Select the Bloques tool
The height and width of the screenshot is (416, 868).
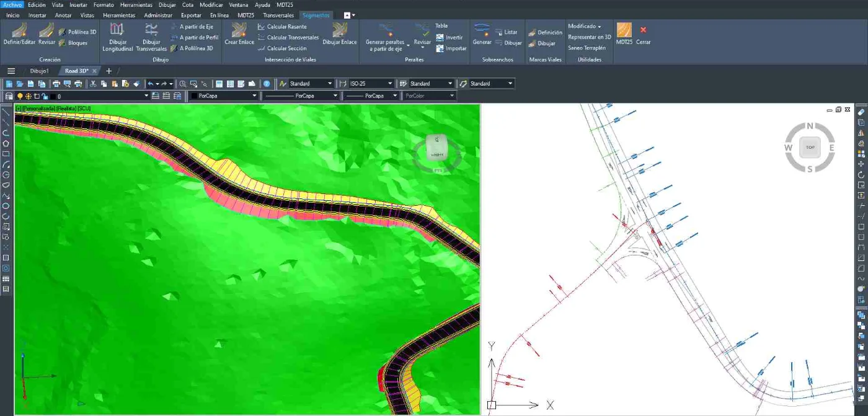point(73,43)
